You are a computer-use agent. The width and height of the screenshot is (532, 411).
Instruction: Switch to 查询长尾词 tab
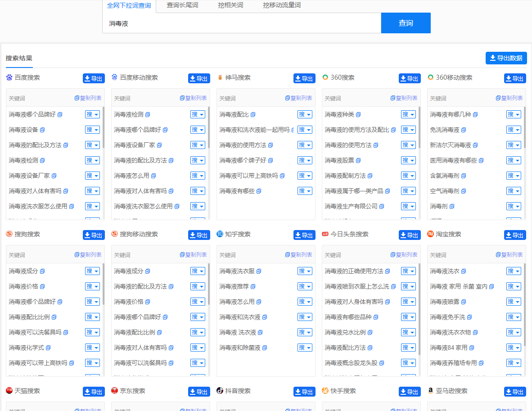click(x=183, y=5)
